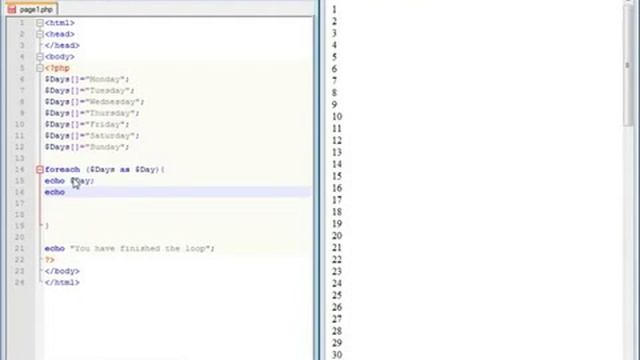Viewport: 640px width, 360px height.
Task: Click the ?> PHP closing tag
Action: tap(49, 260)
